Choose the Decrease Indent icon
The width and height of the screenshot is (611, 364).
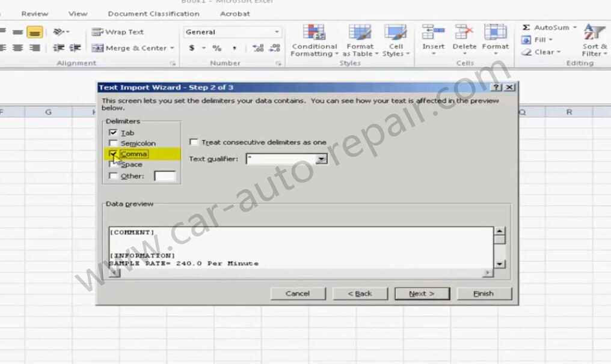click(58, 48)
